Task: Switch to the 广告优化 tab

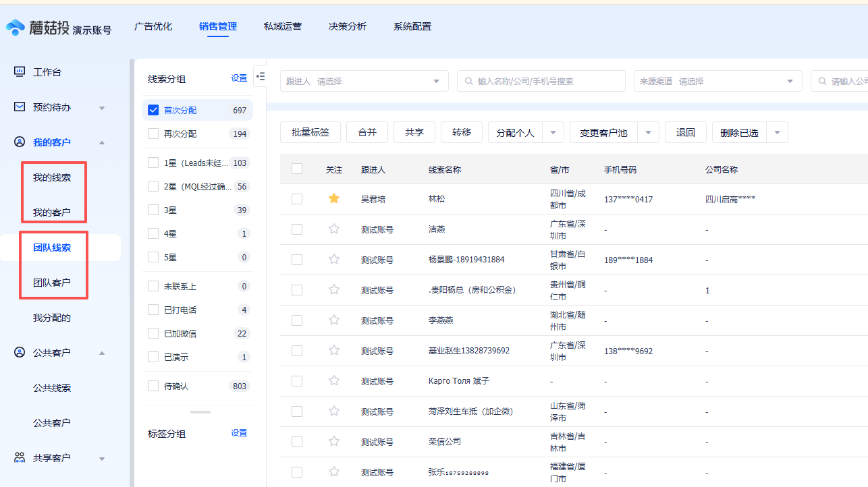Action: point(153,26)
